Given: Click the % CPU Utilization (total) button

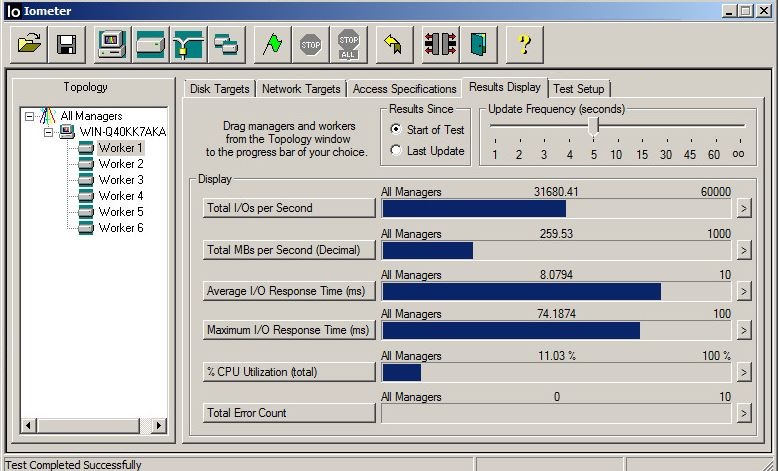Looking at the screenshot, I should point(289,372).
